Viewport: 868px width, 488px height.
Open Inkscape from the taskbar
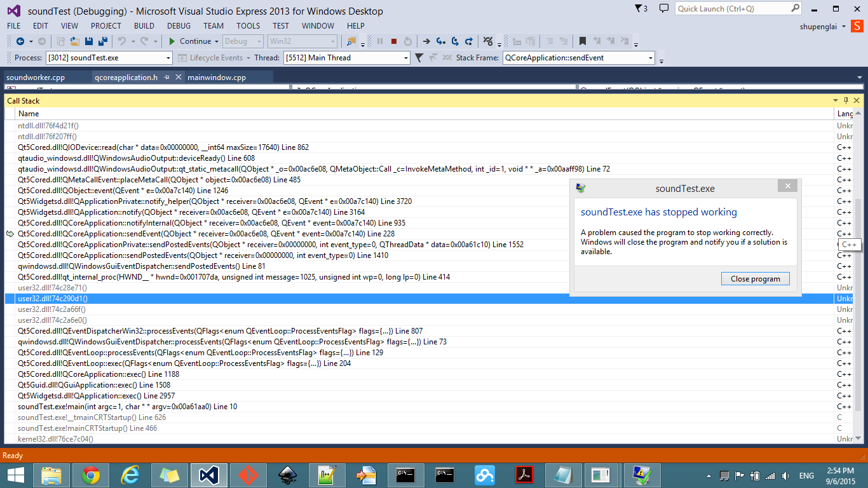(288, 475)
